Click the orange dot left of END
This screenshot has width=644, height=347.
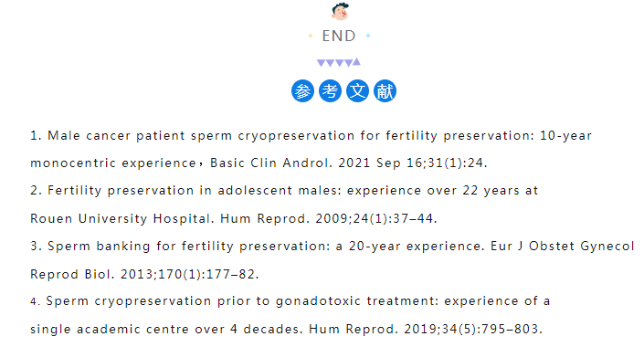(311, 37)
